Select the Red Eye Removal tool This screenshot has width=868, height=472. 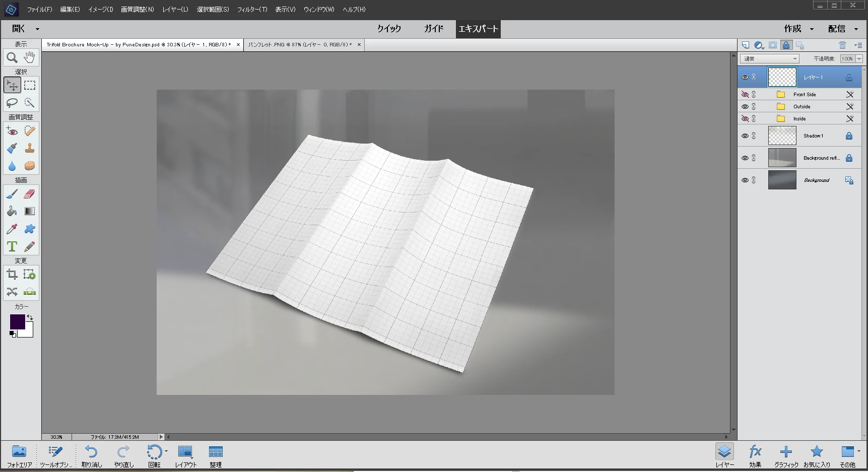pyautogui.click(x=12, y=131)
